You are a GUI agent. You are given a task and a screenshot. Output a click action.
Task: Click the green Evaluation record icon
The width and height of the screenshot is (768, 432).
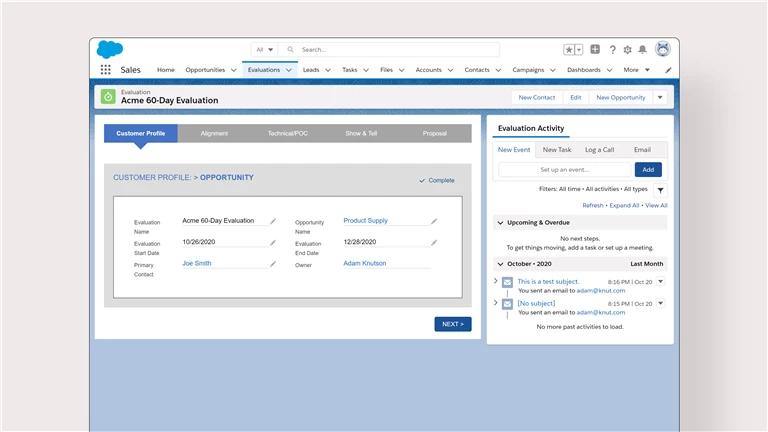pyautogui.click(x=108, y=96)
